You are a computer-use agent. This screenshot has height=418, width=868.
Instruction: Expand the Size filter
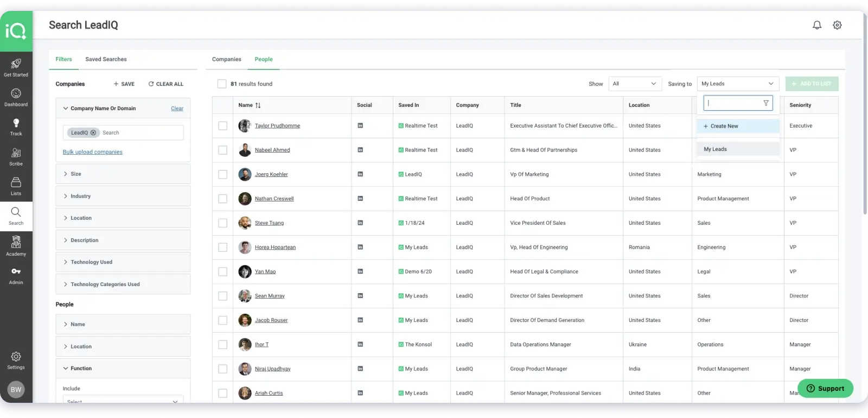[x=123, y=174]
